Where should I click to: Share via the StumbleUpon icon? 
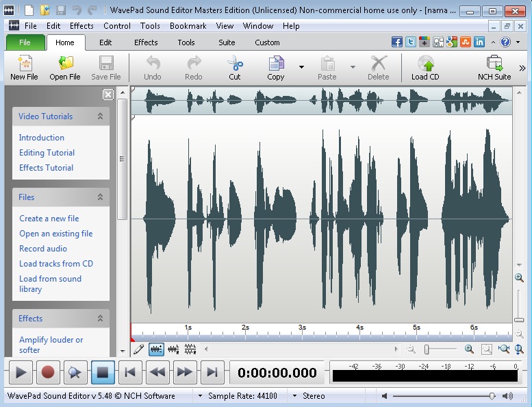click(466, 42)
